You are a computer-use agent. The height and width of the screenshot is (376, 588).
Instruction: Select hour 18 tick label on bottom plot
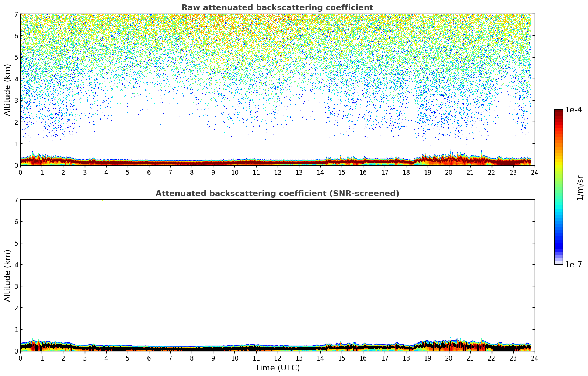click(406, 358)
